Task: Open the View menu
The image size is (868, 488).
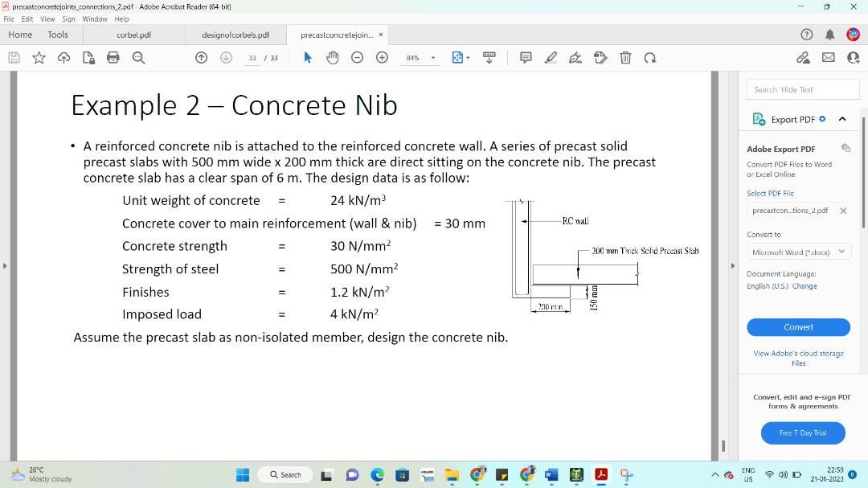Action: tap(47, 18)
